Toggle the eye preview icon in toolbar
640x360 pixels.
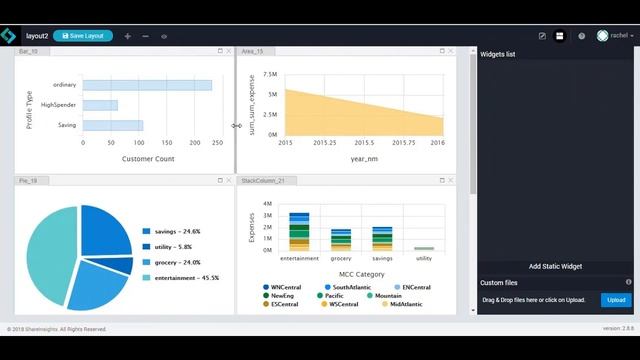point(164,36)
